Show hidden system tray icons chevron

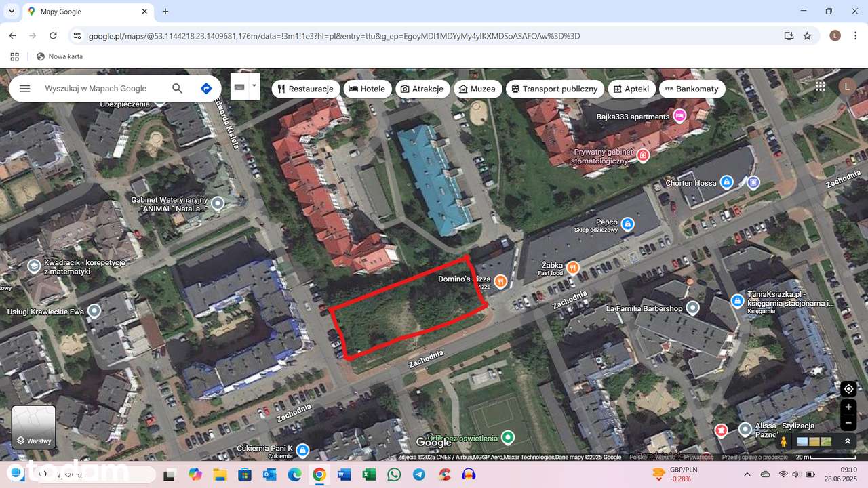coord(747,474)
